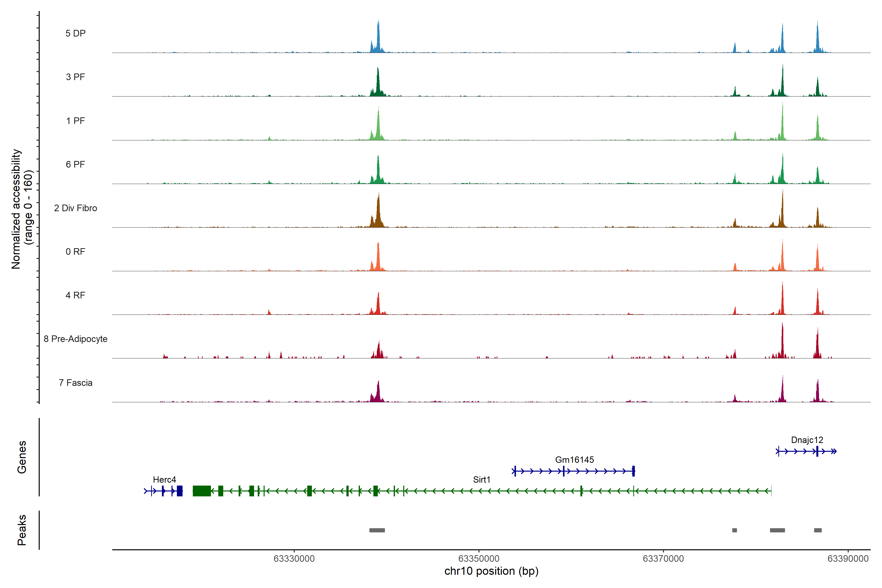
Task: Click the leftmost gray peak bar
Action: [377, 530]
